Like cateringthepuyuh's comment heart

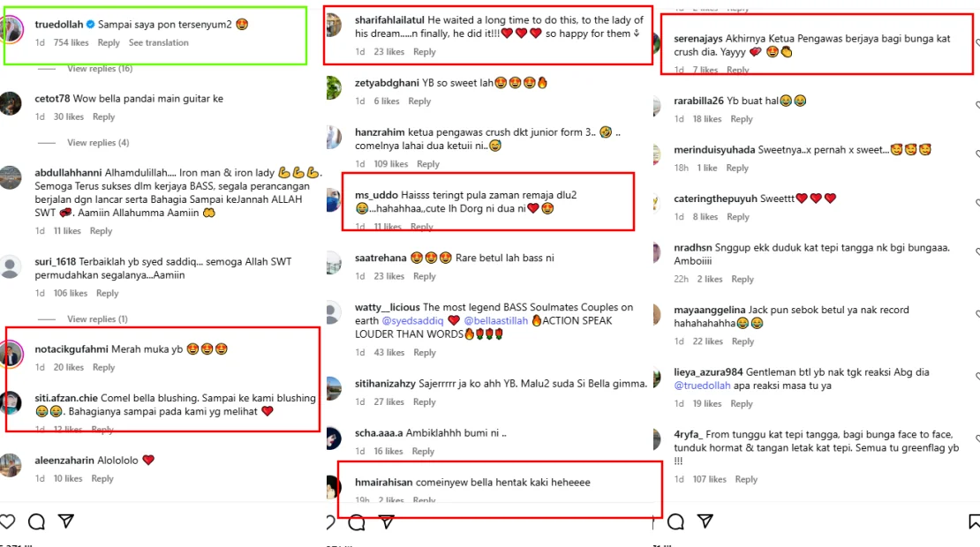click(x=977, y=204)
